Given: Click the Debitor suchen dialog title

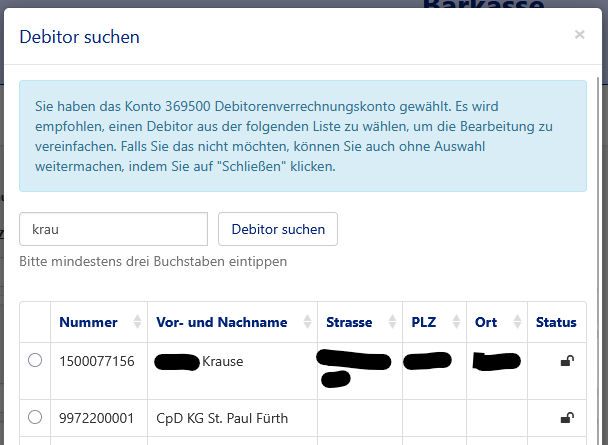Looking at the screenshot, I should (x=80, y=37).
